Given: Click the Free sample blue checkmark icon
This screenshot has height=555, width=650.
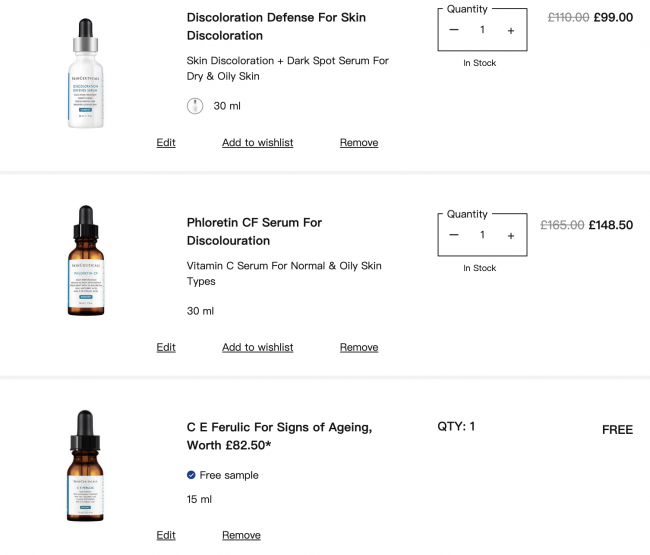Looking at the screenshot, I should [191, 475].
